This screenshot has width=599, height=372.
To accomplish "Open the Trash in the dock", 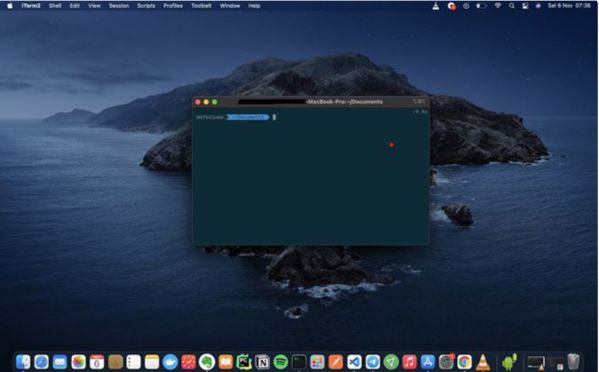I will click(x=573, y=361).
